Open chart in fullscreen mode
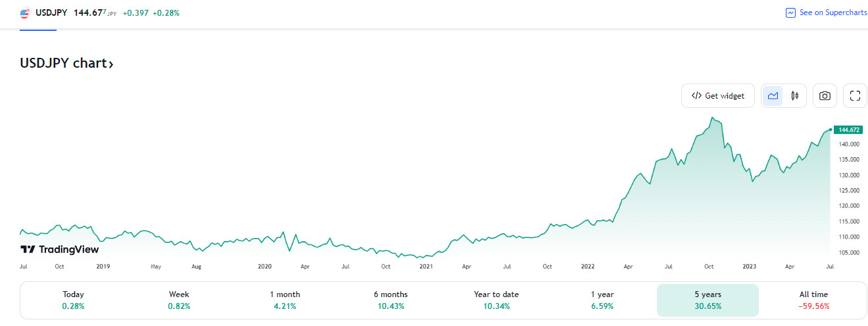The image size is (868, 326). (x=855, y=96)
